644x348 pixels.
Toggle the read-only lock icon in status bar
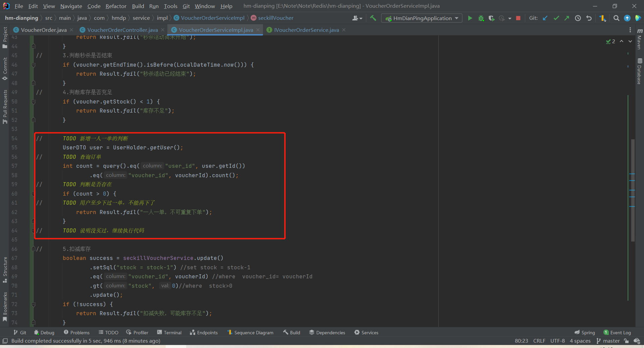pyautogui.click(x=626, y=341)
